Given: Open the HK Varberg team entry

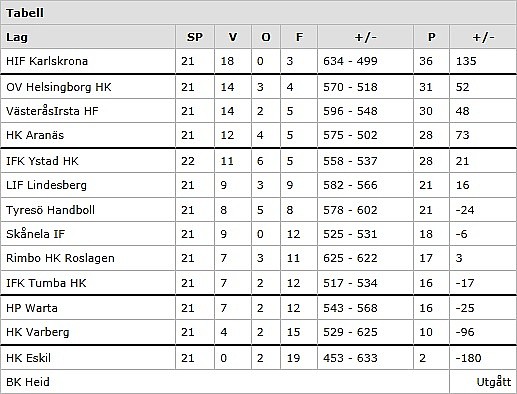Looking at the screenshot, I should [x=38, y=332].
